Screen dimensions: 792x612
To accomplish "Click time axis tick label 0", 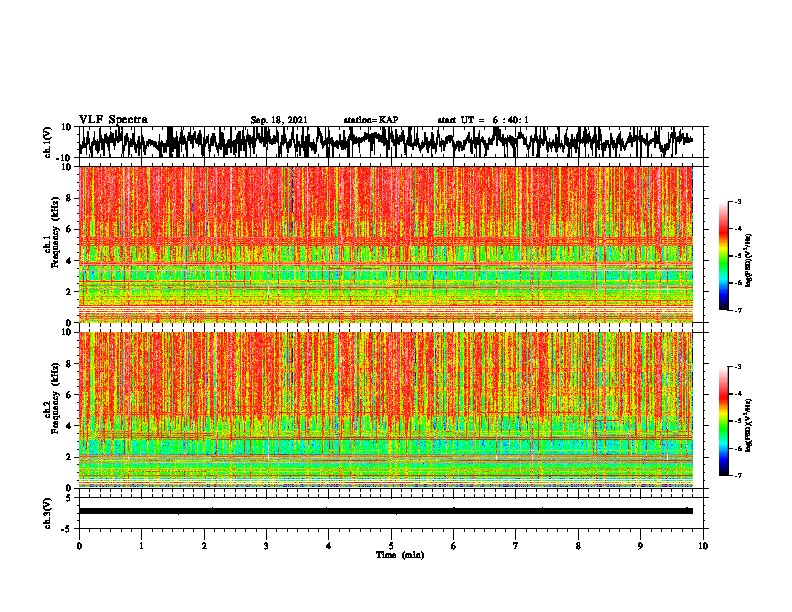I will [79, 546].
